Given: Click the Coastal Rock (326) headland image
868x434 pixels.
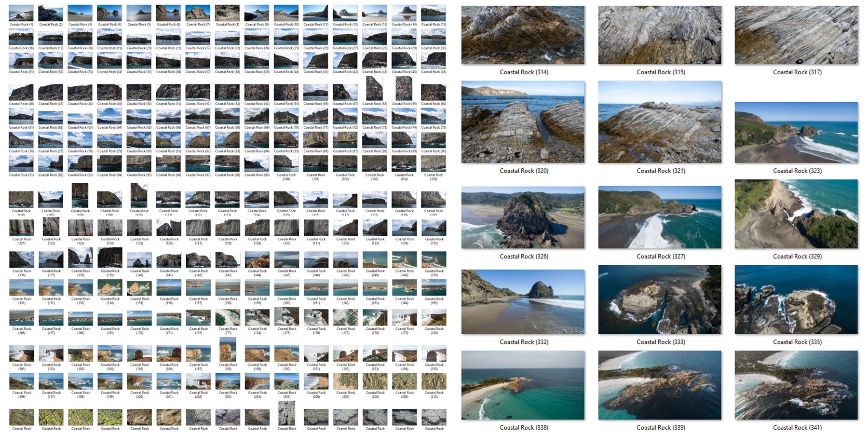Looking at the screenshot, I should click(x=523, y=217).
